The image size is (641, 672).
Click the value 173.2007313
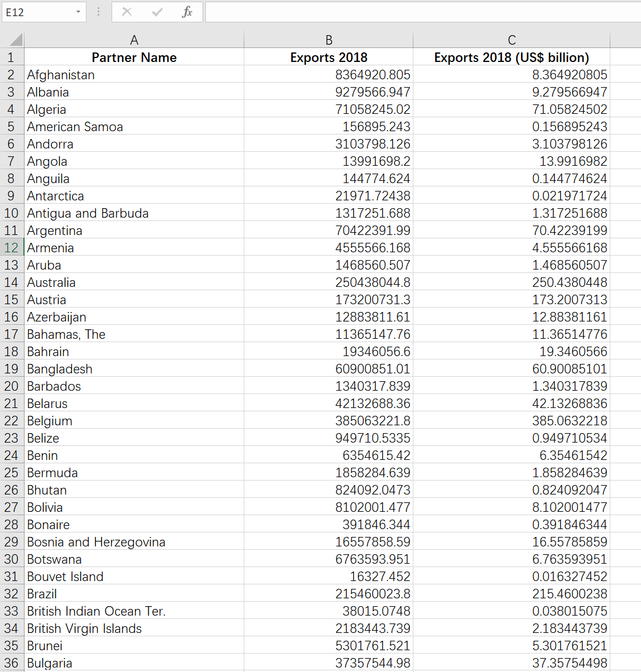click(570, 299)
